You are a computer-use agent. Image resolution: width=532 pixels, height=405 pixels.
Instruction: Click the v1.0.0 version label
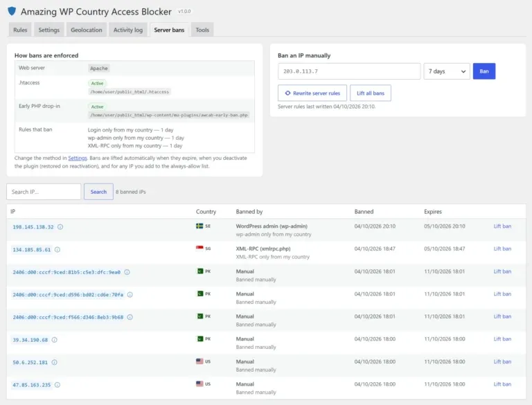coord(184,12)
